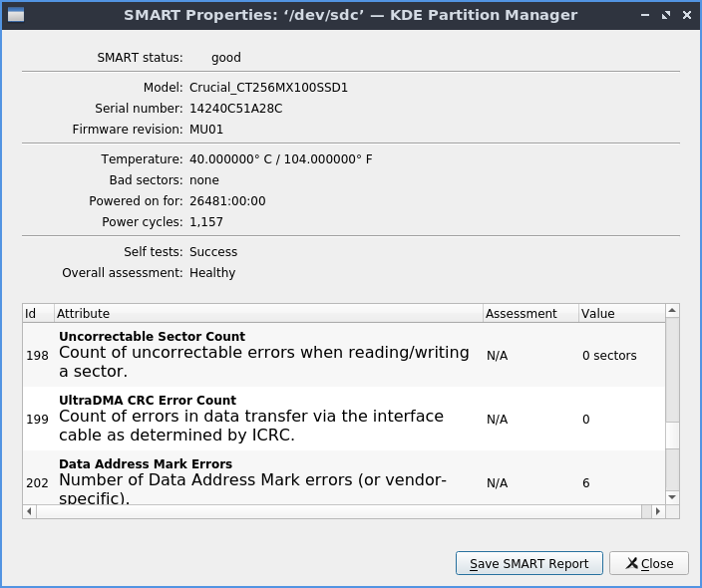Sort by the Attribute column header
Viewport: 702px width, 588px height.
pyautogui.click(x=267, y=313)
